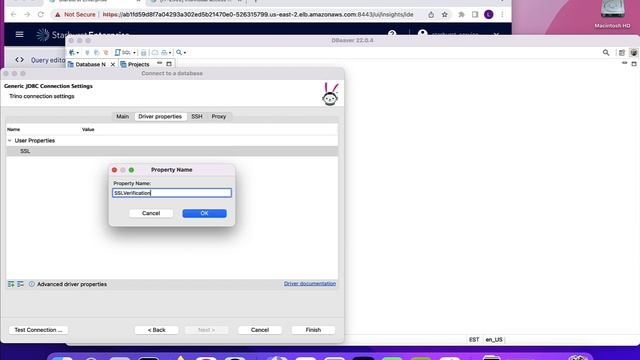Click DBeaver rollback toolbar icon
Image resolution: width=640 pixels, height=360 pixels.
(155, 53)
